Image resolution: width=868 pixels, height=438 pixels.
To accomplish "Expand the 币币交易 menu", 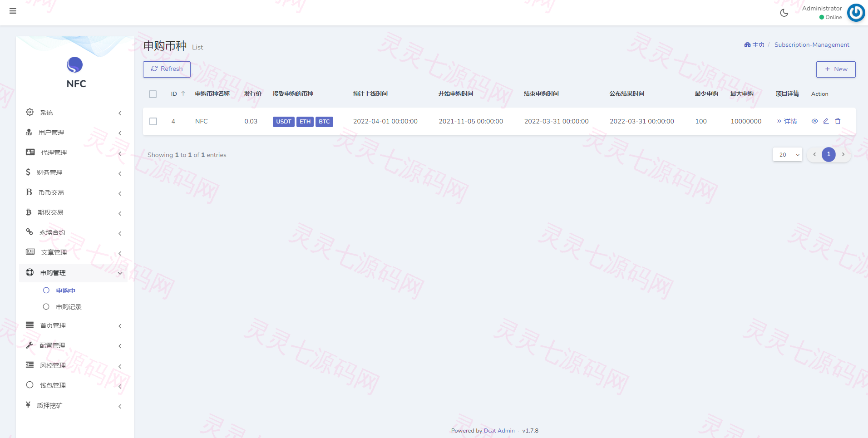I will click(x=74, y=192).
